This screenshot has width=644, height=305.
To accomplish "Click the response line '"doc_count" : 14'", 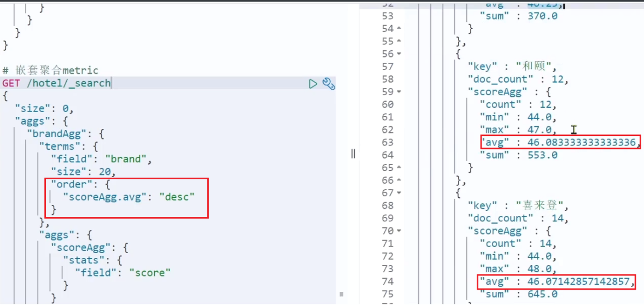I will [x=518, y=219].
